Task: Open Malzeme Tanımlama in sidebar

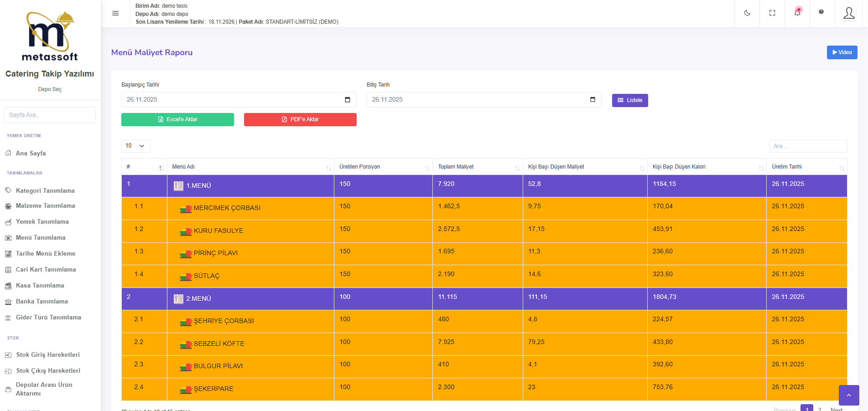Action: coord(45,206)
